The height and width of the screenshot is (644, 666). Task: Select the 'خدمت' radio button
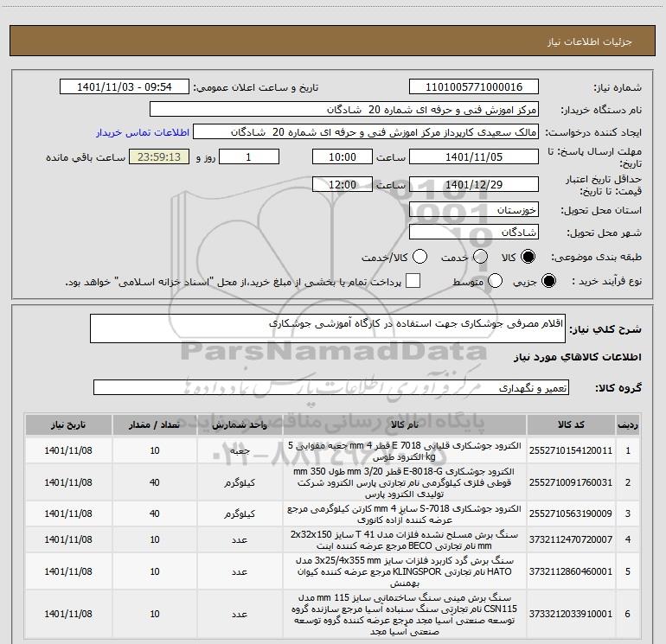(x=478, y=258)
